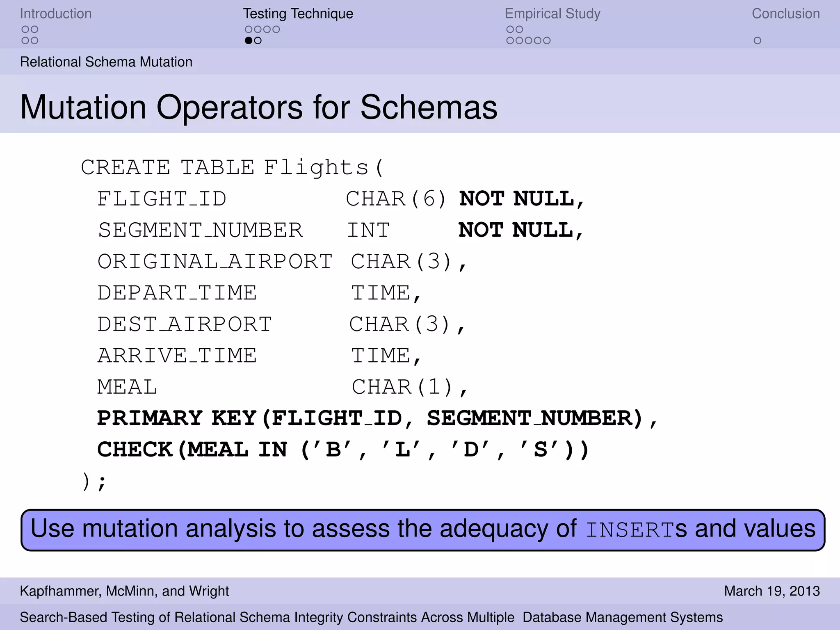This screenshot has height=630, width=840.
Task: Click the Conclusion slide navigation dot
Action: (758, 41)
